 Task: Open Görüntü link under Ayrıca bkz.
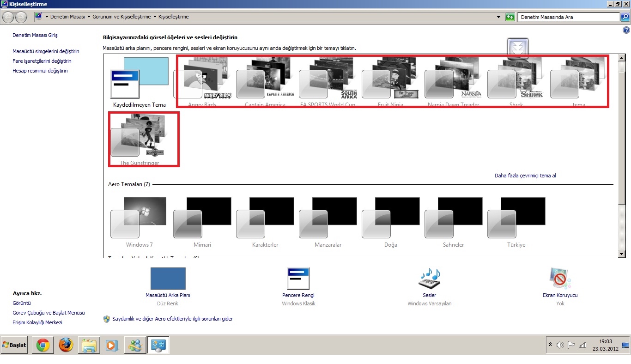(x=22, y=303)
